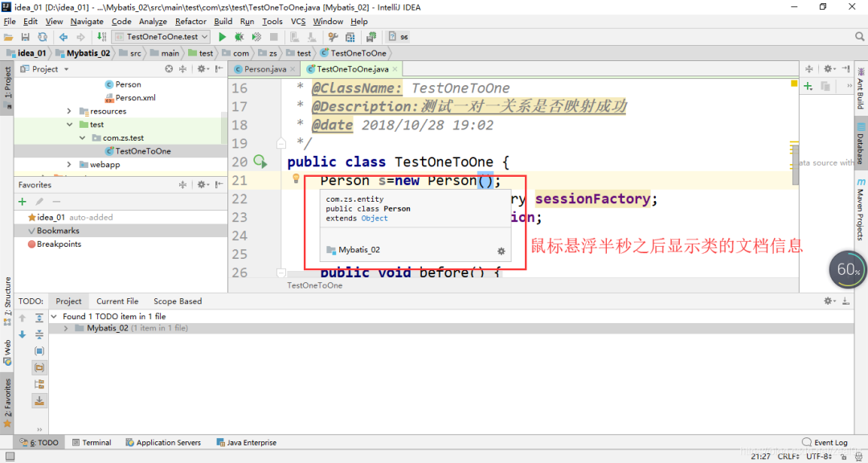Image resolution: width=868 pixels, height=463 pixels.
Task: Run test with coverage icon
Action: (256, 36)
